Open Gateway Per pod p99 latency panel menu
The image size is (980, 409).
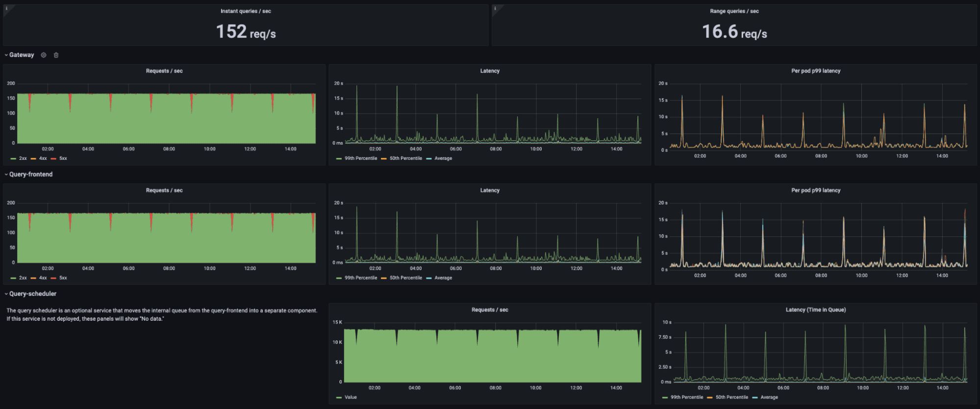coord(816,71)
